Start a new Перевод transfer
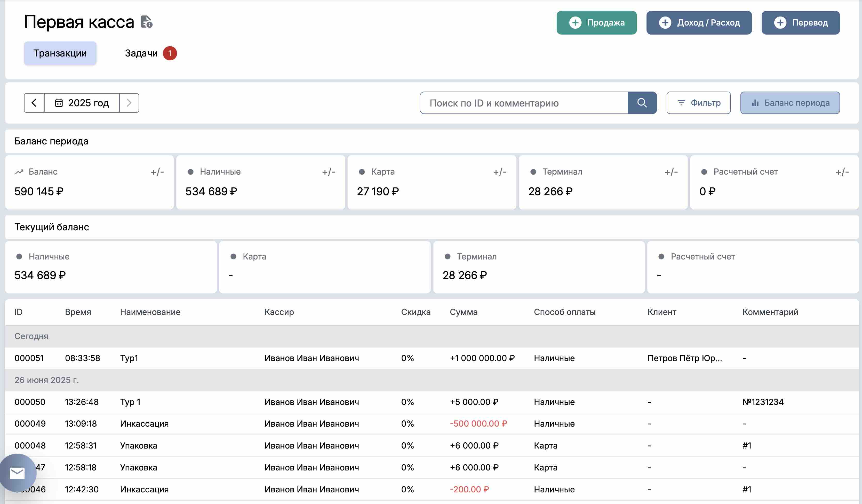 (800, 22)
